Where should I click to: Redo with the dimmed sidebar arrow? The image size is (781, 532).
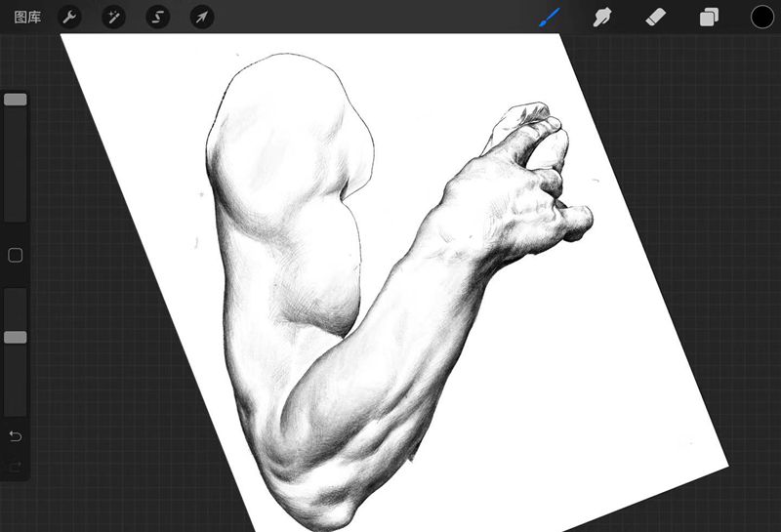click(x=16, y=467)
